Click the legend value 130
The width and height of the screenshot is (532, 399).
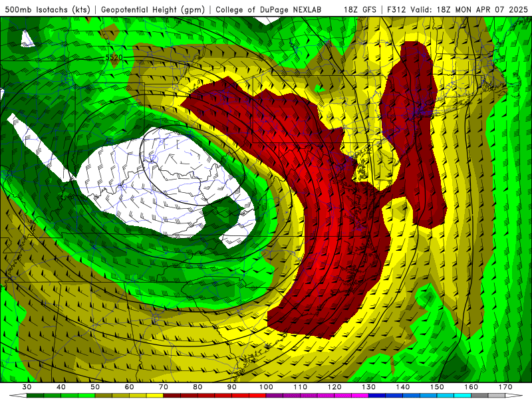click(369, 387)
